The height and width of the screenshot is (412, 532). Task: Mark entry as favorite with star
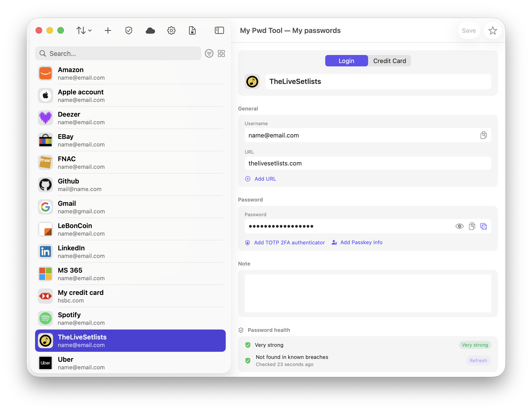click(x=492, y=31)
